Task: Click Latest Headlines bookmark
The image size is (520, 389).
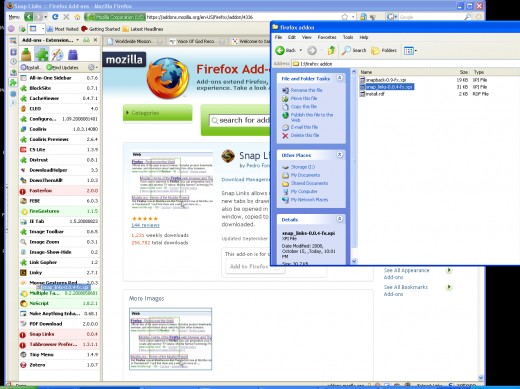Action: [x=143, y=29]
